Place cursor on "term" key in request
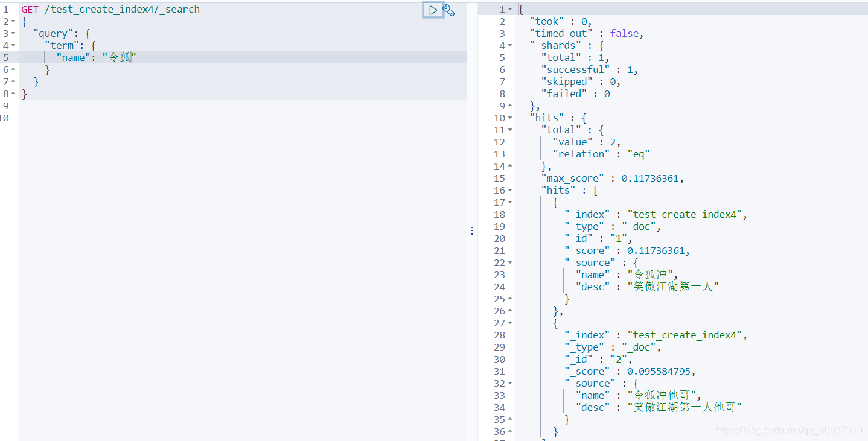868x441 pixels. [62, 46]
